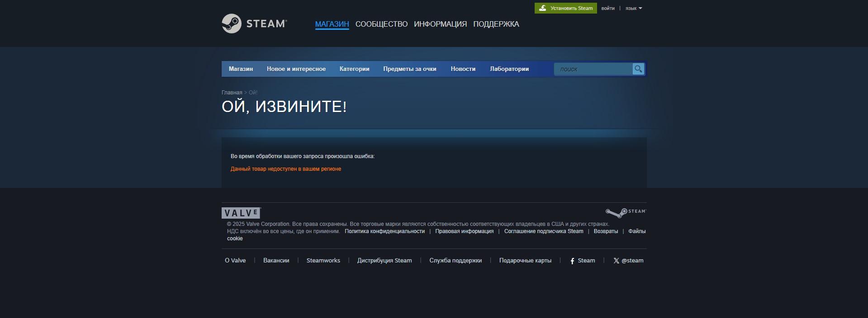Click the magnifying glass search button
This screenshot has width=868, height=318.
click(638, 69)
